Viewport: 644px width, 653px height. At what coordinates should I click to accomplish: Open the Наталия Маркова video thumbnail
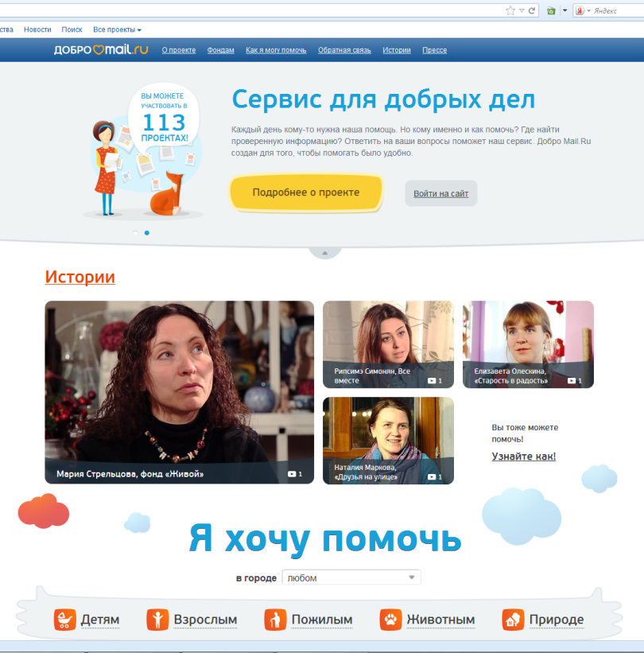(x=388, y=440)
